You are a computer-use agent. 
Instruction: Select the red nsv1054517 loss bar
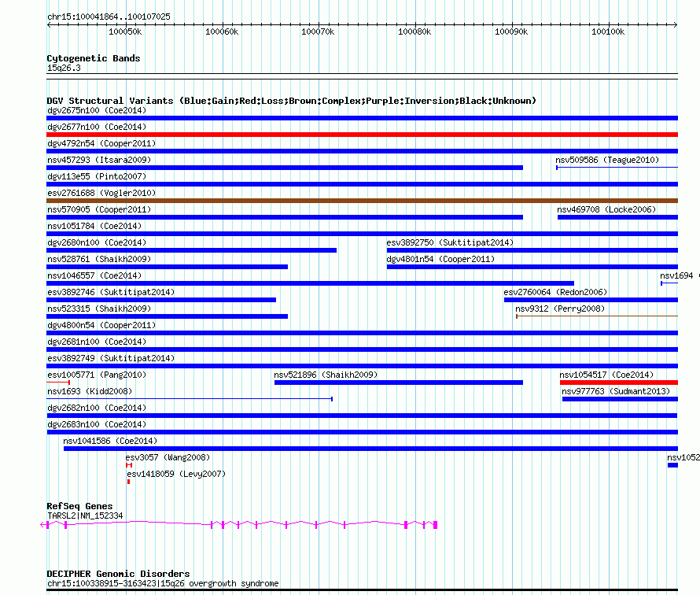click(x=619, y=382)
